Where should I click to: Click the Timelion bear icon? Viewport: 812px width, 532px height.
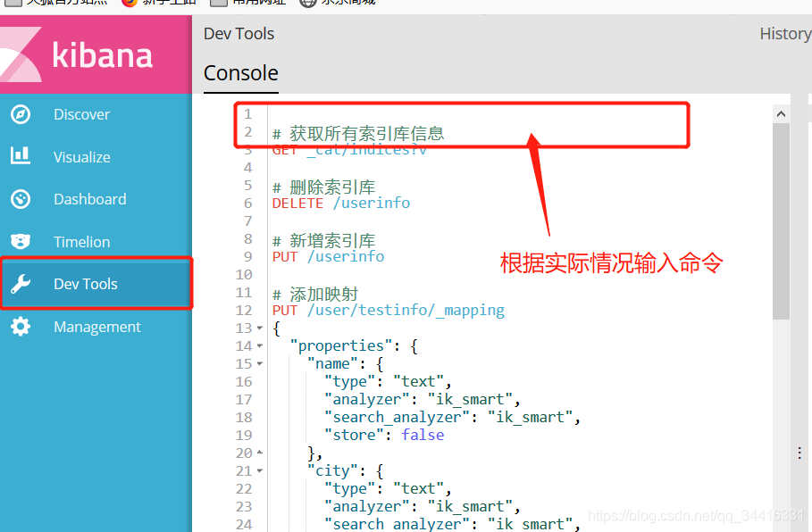point(21,242)
